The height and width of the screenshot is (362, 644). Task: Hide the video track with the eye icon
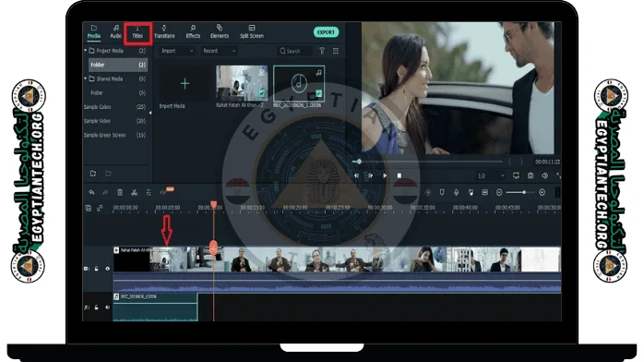click(x=107, y=269)
